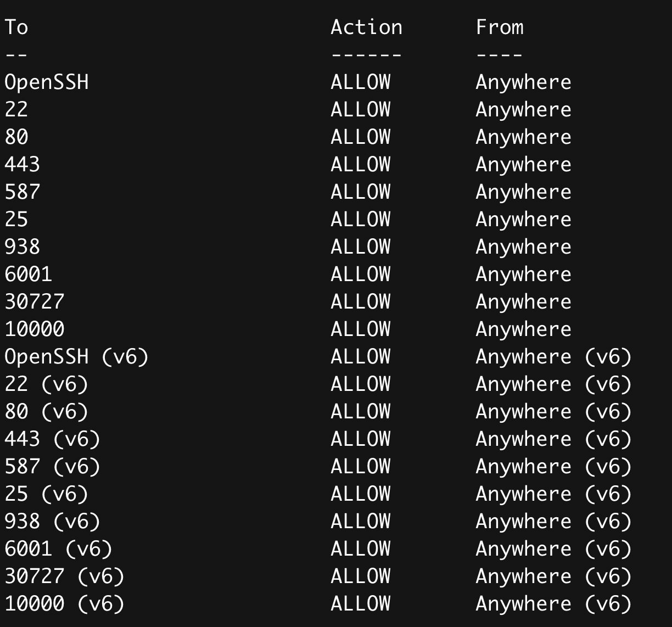Image resolution: width=672 pixels, height=627 pixels.
Task: Click the "587 (v6)" port entry
Action: (x=52, y=467)
